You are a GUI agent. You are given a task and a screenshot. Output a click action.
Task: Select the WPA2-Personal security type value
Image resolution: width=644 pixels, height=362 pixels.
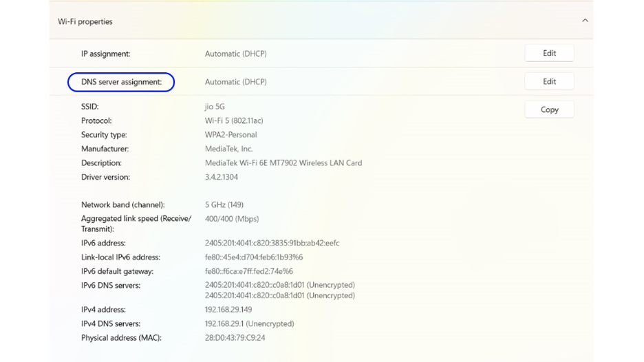[x=230, y=135]
